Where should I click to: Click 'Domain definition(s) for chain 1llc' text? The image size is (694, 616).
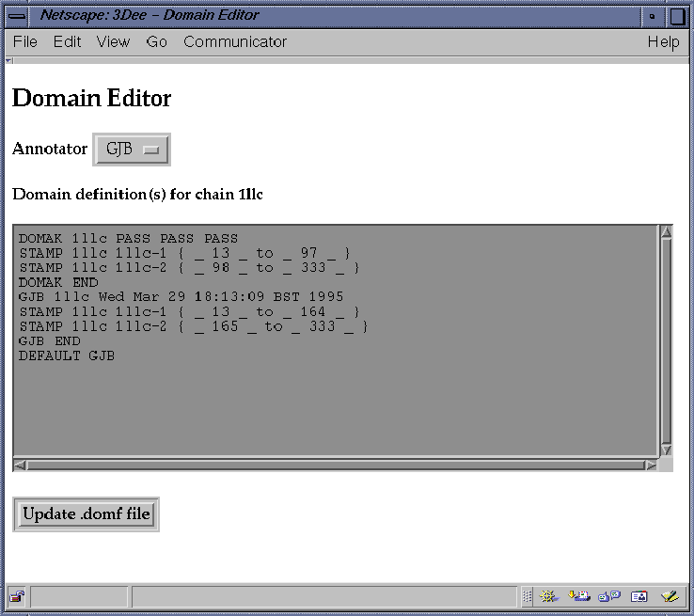click(137, 195)
